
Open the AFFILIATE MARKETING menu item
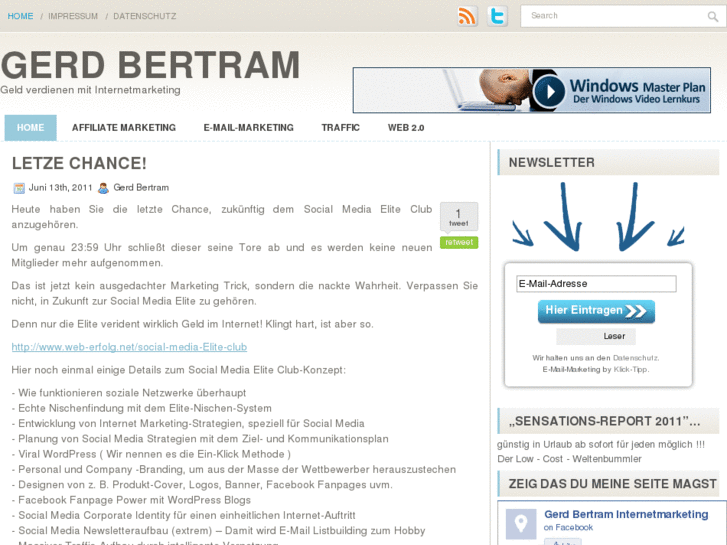click(124, 128)
